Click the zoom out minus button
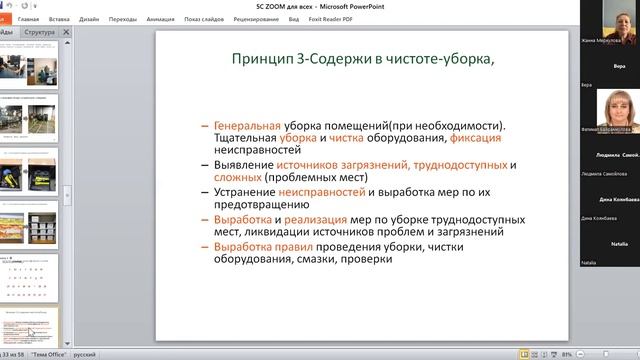This screenshot has width=640, height=360. pos(580,355)
